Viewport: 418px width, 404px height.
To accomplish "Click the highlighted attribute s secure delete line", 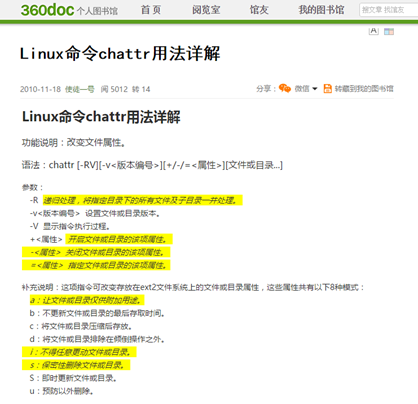I will pyautogui.click(x=76, y=365).
